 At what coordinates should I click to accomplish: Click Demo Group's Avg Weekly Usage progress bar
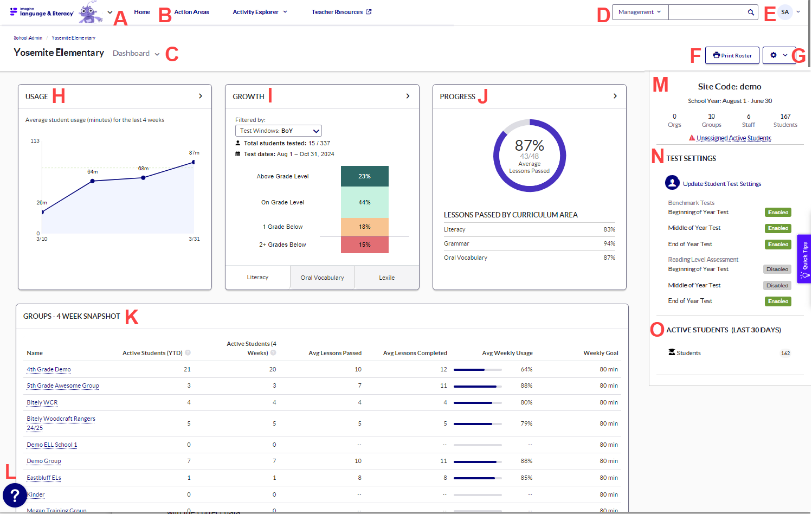(x=477, y=461)
